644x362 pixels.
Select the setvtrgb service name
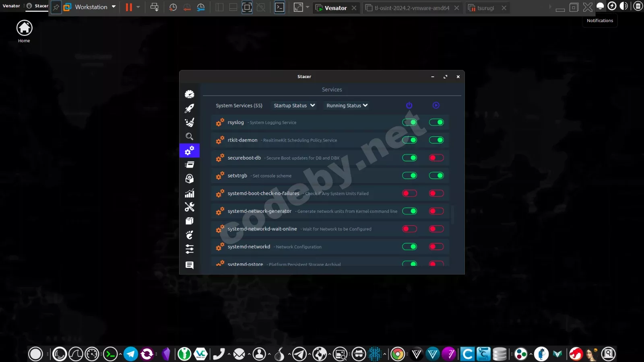(x=237, y=175)
